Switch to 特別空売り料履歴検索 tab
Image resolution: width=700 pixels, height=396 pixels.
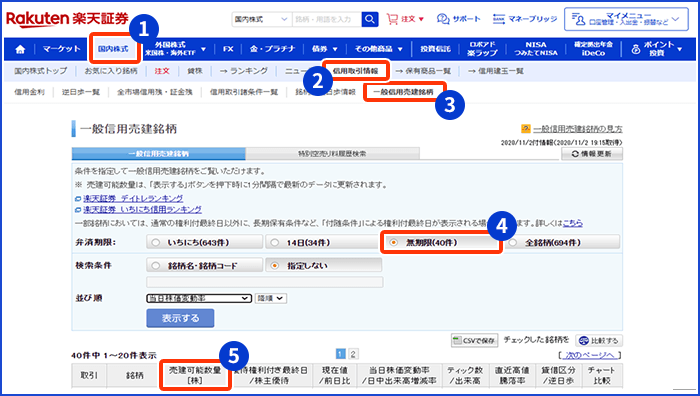332,154
